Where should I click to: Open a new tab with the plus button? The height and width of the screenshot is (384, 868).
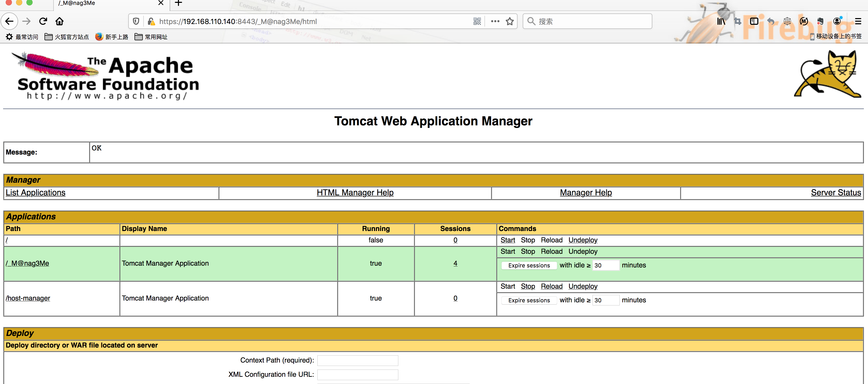click(178, 3)
